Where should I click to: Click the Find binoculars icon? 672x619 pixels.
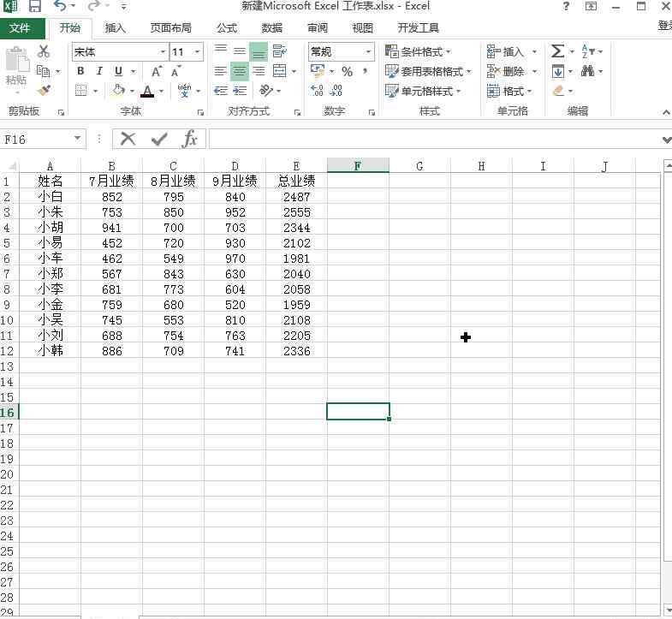588,72
